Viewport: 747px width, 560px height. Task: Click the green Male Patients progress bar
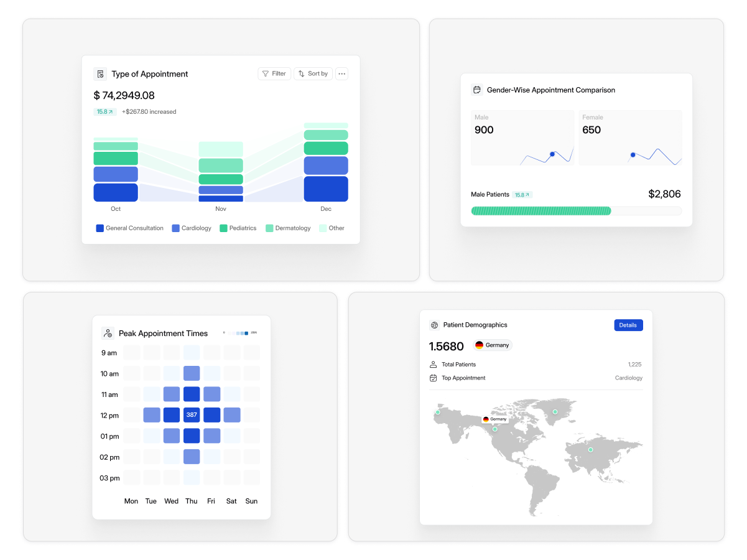541,211
